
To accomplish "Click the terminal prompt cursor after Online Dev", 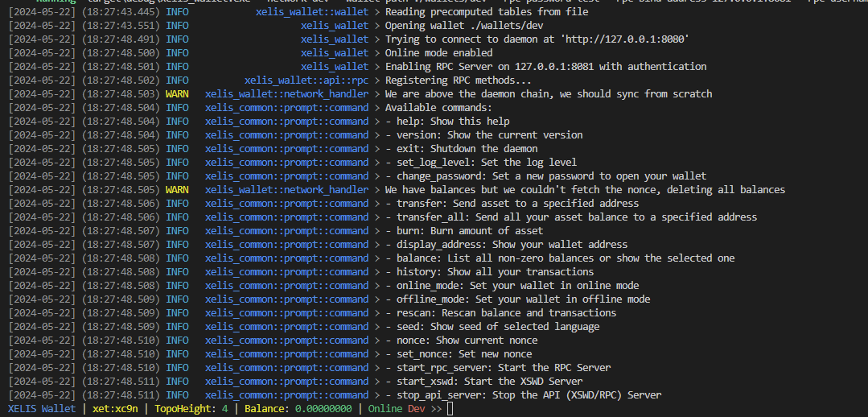I will pyautogui.click(x=450, y=409).
